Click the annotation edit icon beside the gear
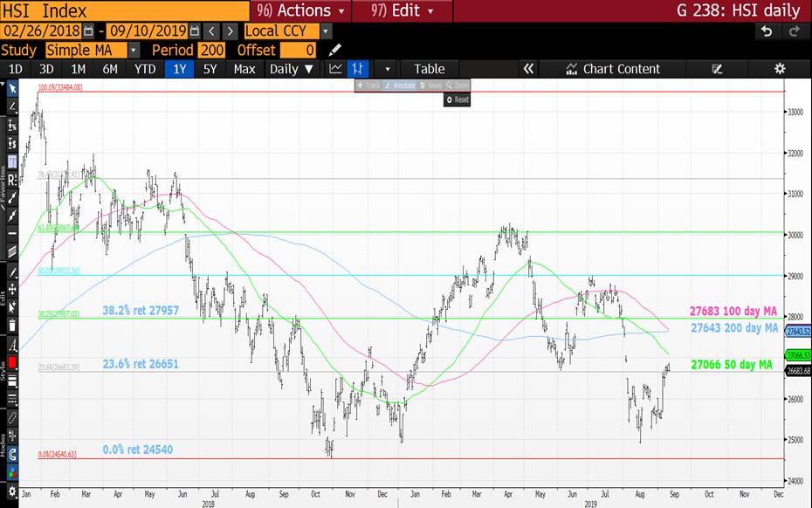The height and width of the screenshot is (508, 812). point(718,69)
